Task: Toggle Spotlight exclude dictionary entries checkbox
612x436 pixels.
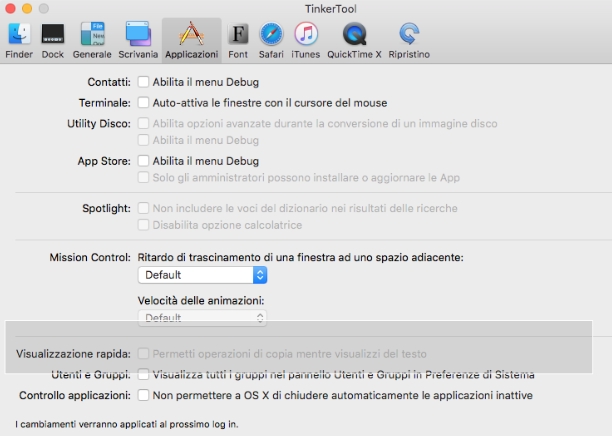Action: point(143,208)
